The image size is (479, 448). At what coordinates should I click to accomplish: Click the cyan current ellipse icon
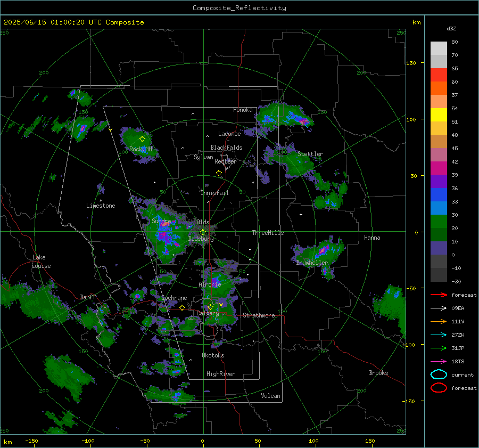coord(439,374)
